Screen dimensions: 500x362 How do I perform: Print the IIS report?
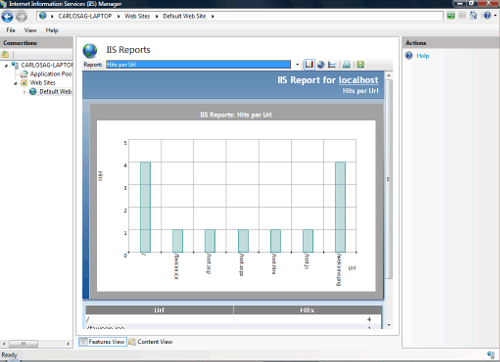(347, 64)
